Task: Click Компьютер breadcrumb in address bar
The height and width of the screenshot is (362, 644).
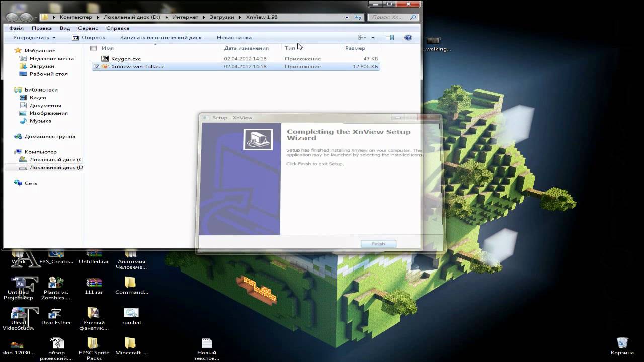Action: tap(75, 17)
